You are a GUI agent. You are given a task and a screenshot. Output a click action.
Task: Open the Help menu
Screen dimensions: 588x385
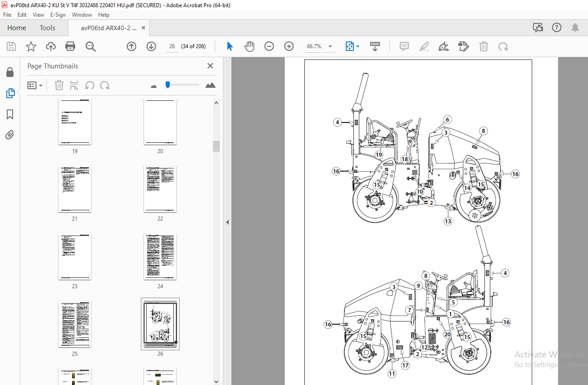click(x=104, y=15)
